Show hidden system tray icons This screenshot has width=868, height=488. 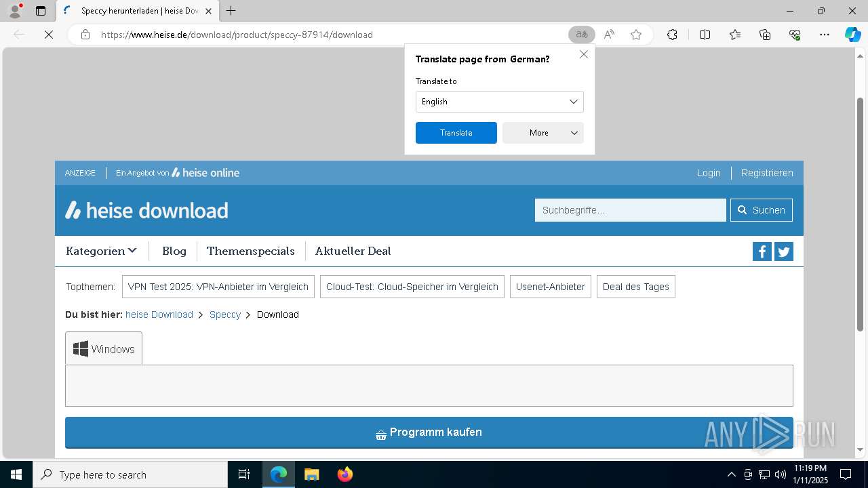[x=731, y=474]
